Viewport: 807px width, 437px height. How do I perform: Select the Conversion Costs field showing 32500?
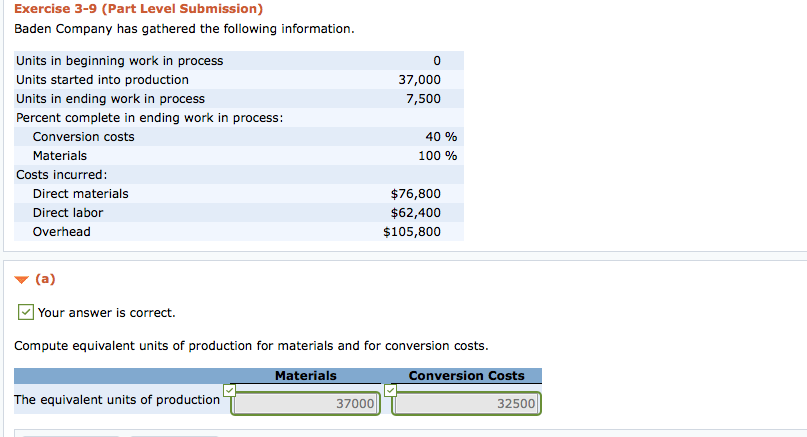click(x=466, y=403)
